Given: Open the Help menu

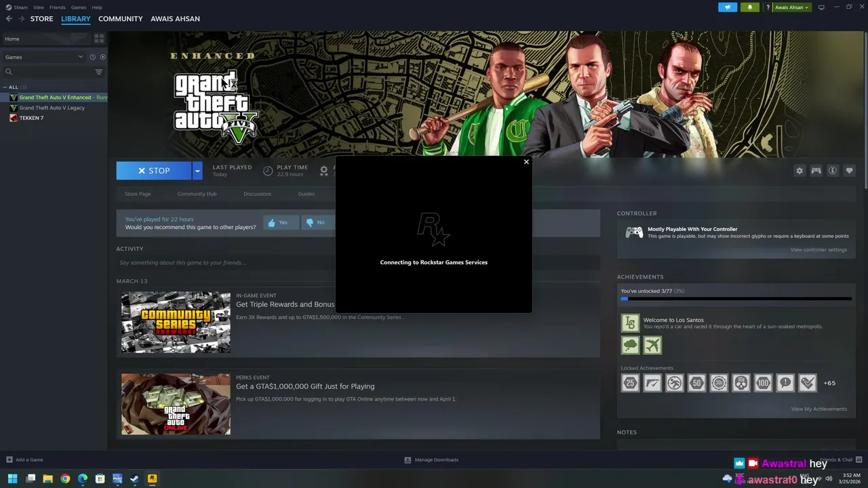Looking at the screenshot, I should [97, 7].
